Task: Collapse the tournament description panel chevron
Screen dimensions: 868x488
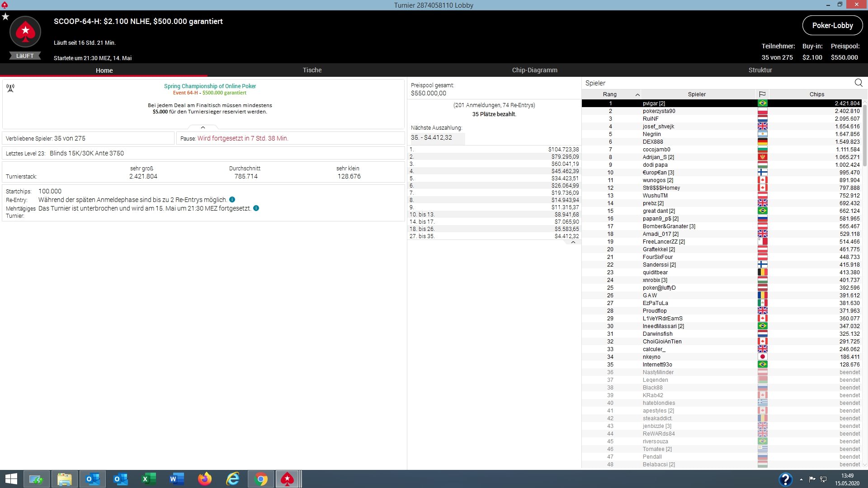Action: (203, 127)
